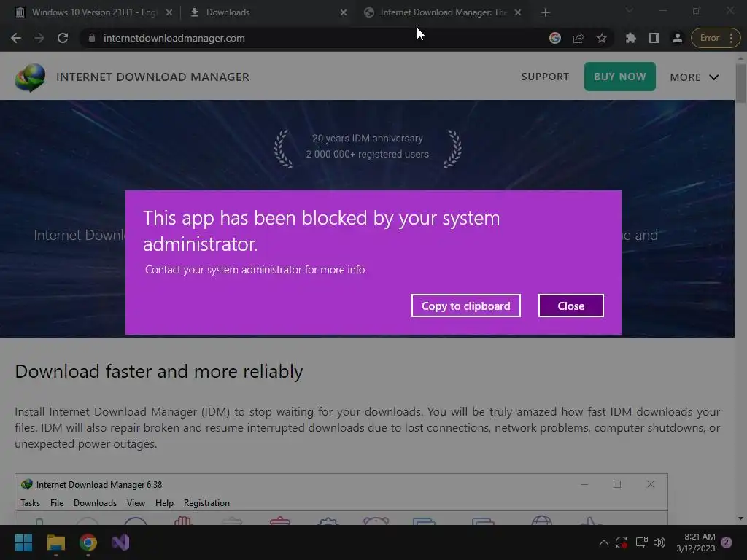
Task: Click the Chrome taskbar icon
Action: (88, 542)
